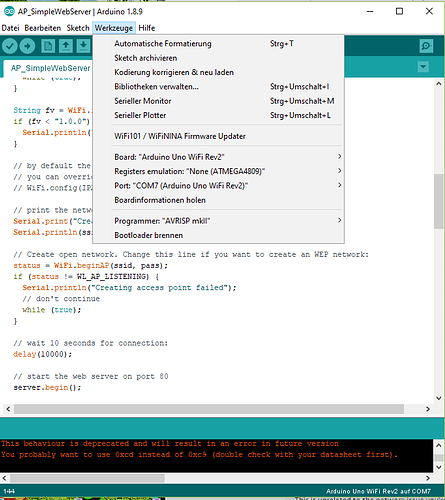Click the Save sketch down-arrow icon

point(83,46)
